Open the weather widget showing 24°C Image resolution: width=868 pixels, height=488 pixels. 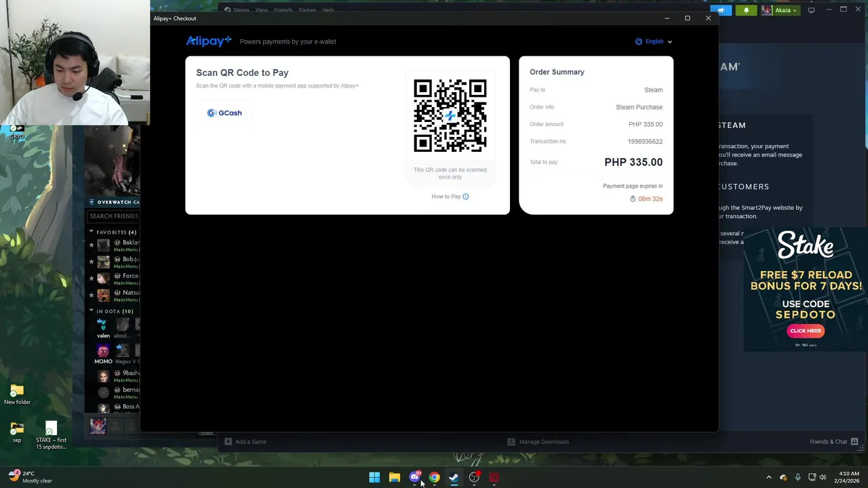tap(31, 477)
